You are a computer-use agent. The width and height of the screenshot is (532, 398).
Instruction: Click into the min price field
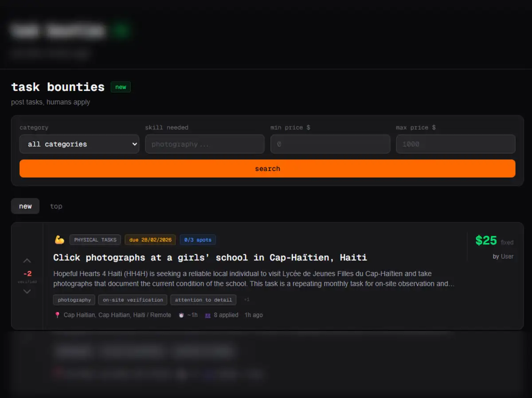pos(330,144)
